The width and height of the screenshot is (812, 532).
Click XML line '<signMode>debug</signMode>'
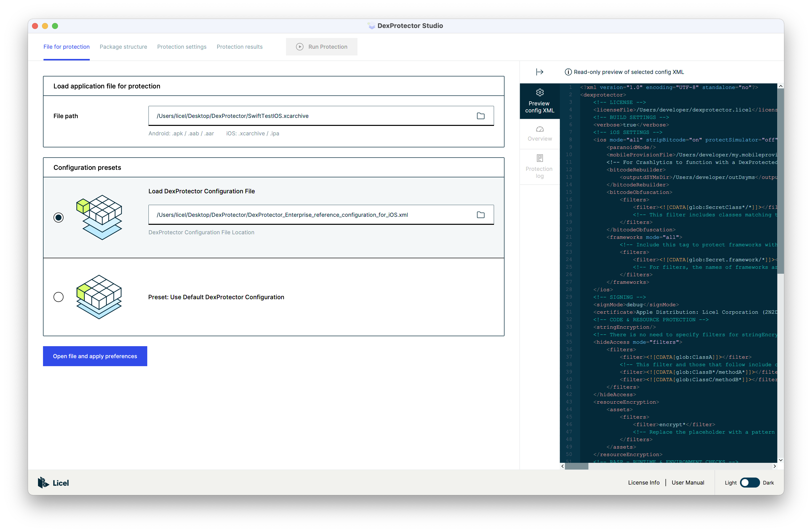(636, 305)
